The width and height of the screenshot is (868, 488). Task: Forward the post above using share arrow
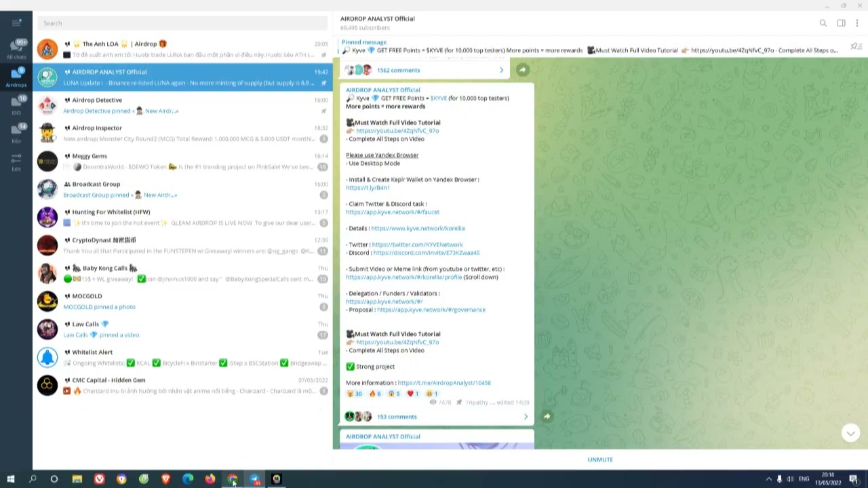523,70
